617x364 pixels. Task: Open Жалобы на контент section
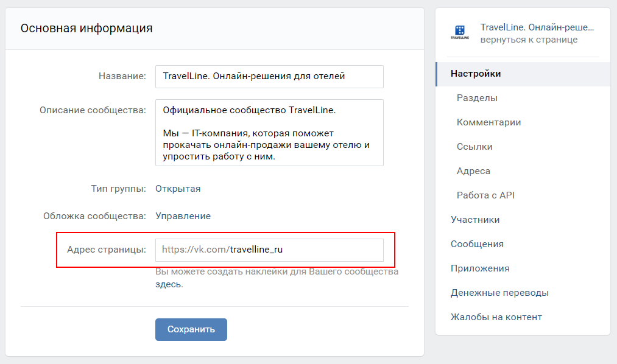click(x=496, y=317)
